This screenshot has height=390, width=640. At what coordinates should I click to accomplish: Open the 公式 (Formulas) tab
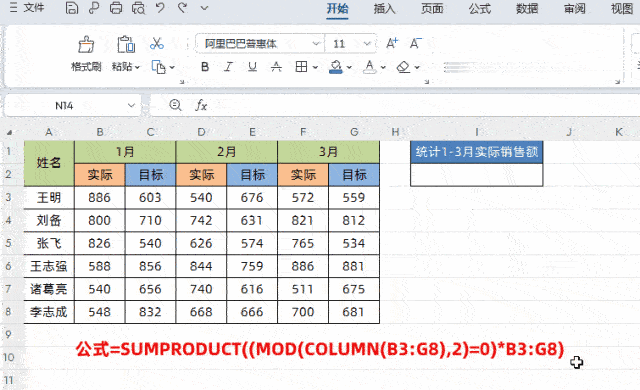tap(480, 8)
